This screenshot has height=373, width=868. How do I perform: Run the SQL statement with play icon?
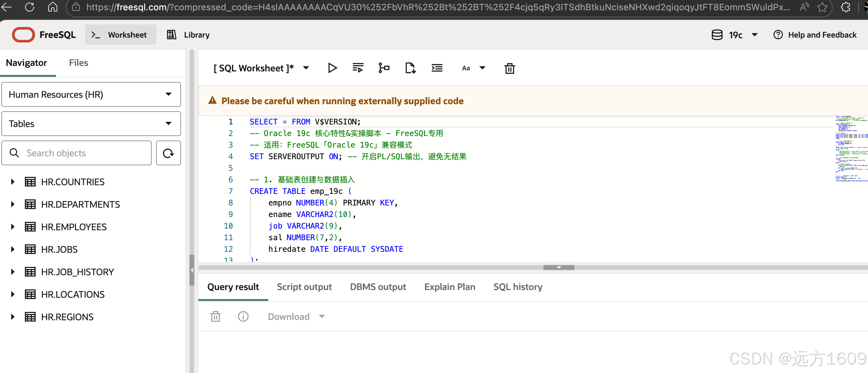point(332,68)
